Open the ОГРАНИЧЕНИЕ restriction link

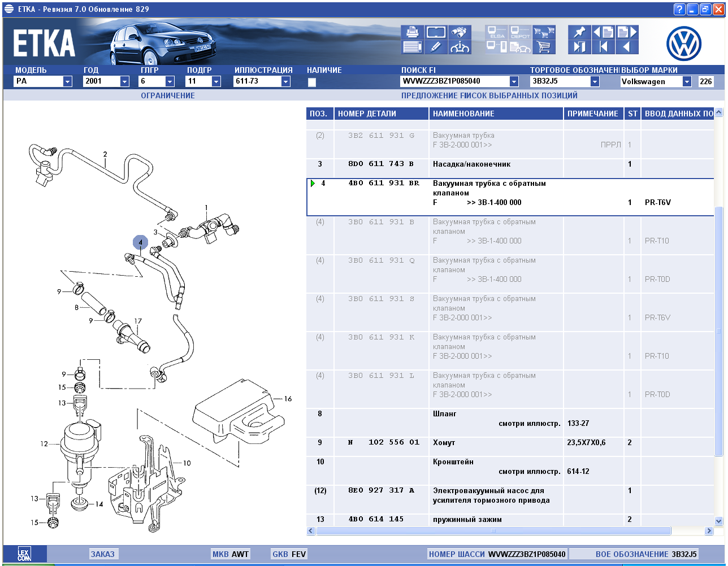click(x=168, y=95)
